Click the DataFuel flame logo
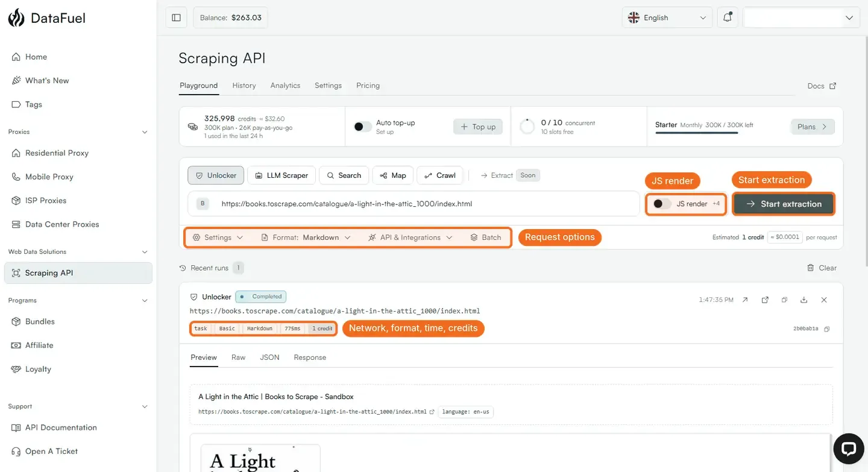The height and width of the screenshot is (472, 868). click(x=16, y=17)
